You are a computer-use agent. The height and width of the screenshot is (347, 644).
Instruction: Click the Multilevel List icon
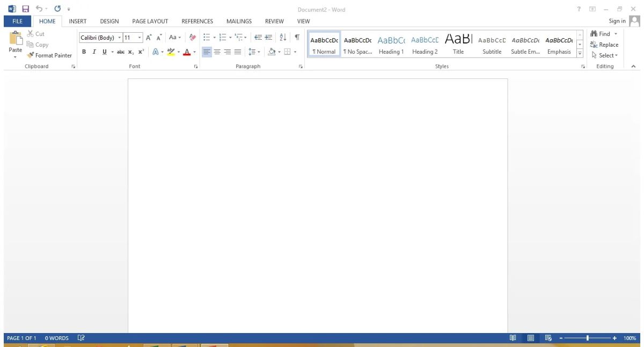(x=239, y=38)
